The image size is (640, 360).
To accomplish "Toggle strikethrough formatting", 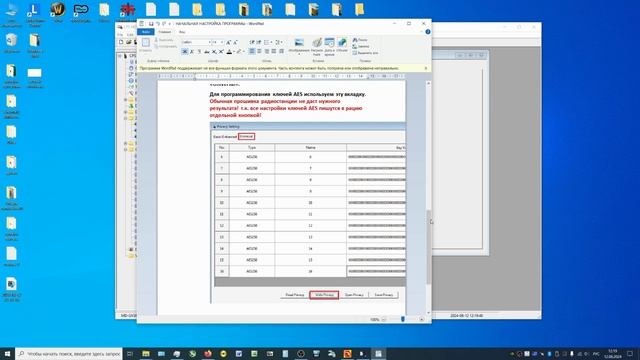I will 207,51.
